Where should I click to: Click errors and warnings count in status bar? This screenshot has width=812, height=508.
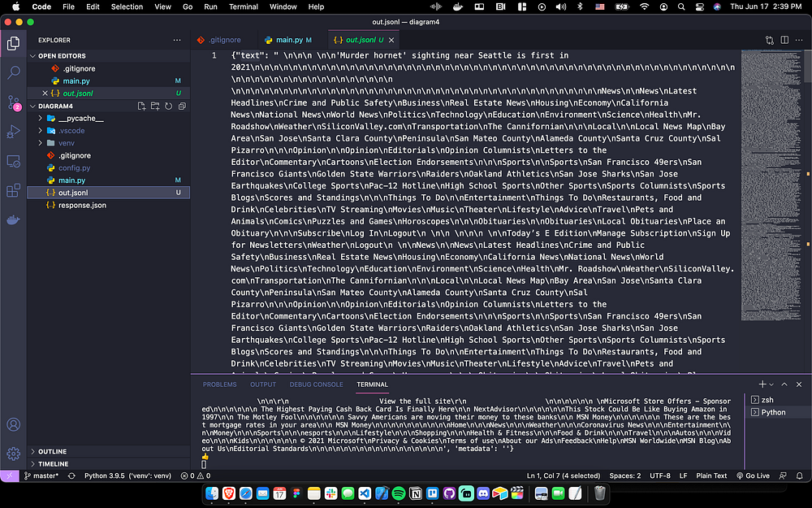[195, 475]
